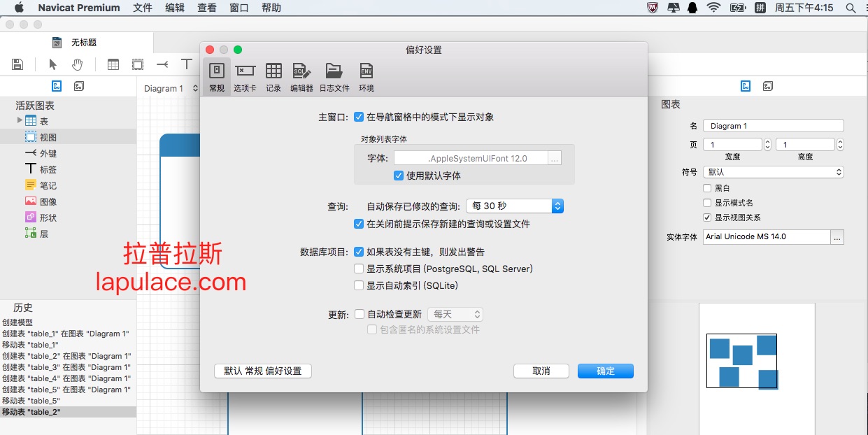Click the 确定 OK button
This screenshot has height=435, width=868.
tap(606, 371)
